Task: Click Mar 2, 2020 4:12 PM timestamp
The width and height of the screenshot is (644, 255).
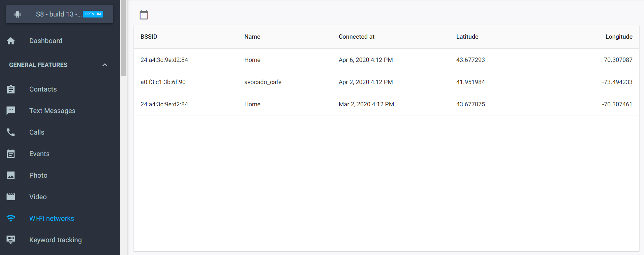Action: [366, 104]
